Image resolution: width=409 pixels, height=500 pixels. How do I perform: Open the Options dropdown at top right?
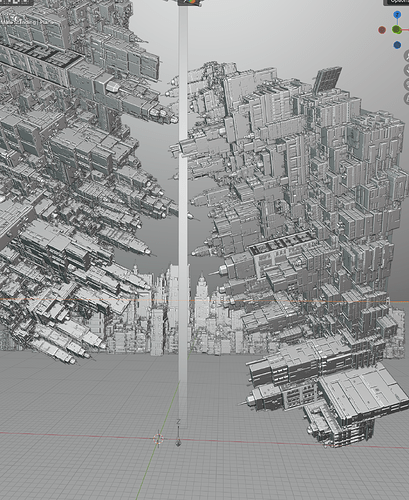tap(396, 2)
